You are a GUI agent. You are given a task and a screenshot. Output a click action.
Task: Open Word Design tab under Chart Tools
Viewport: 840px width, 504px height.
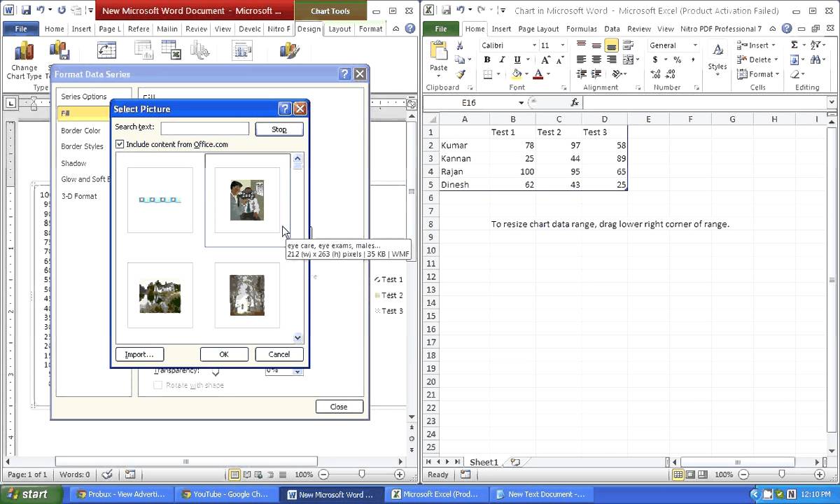pyautogui.click(x=309, y=29)
